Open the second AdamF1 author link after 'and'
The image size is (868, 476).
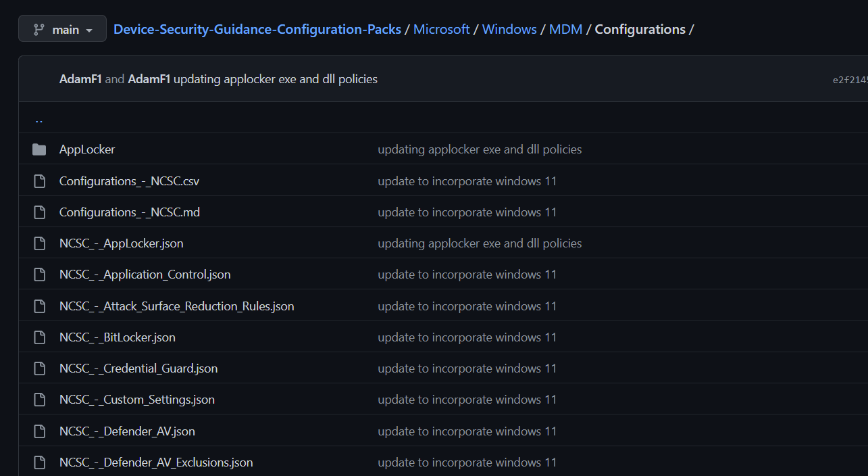coord(149,79)
